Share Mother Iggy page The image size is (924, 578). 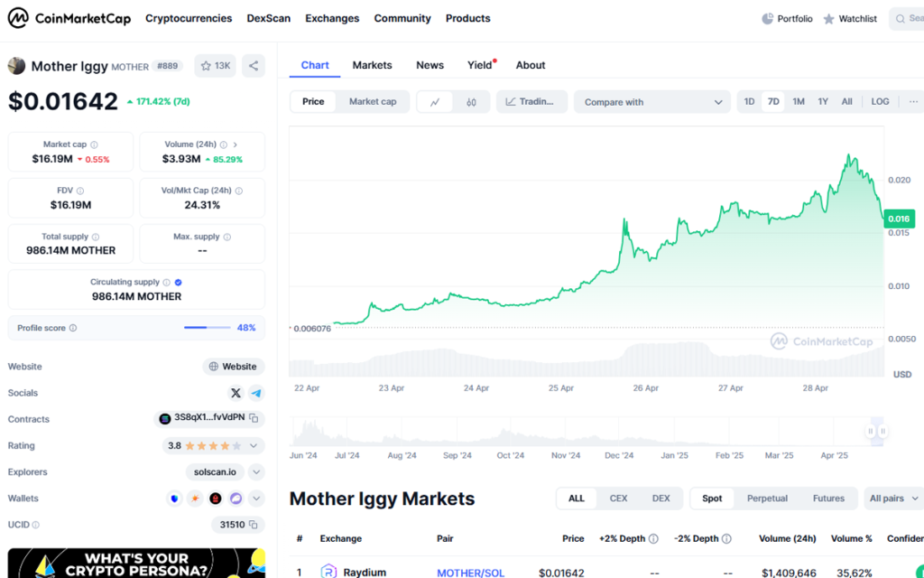point(254,66)
